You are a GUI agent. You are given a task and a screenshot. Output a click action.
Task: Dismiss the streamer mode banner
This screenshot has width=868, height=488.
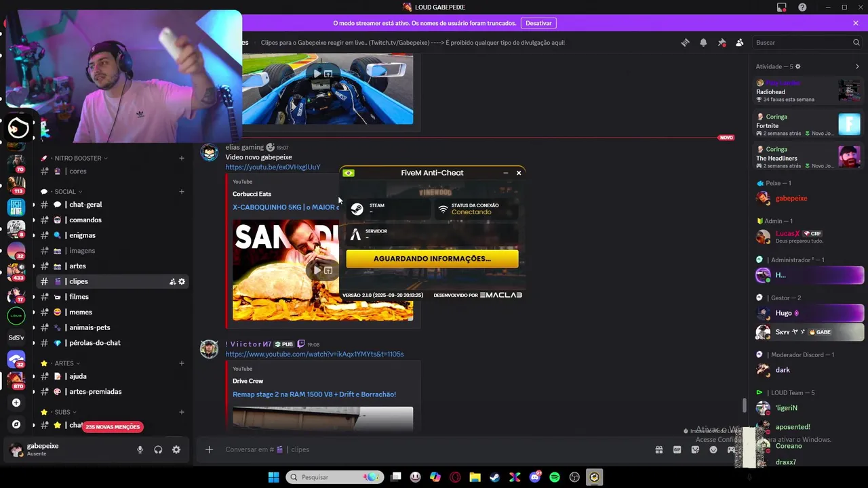point(856,23)
